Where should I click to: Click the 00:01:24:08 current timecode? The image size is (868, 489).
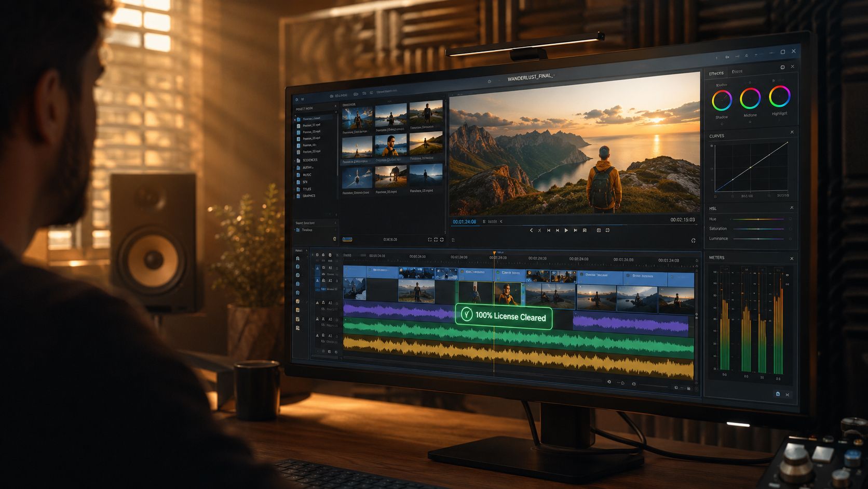point(464,222)
